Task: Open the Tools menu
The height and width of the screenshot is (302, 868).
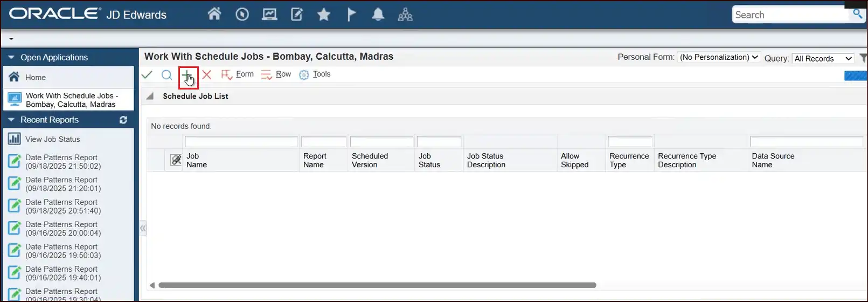Action: click(315, 74)
